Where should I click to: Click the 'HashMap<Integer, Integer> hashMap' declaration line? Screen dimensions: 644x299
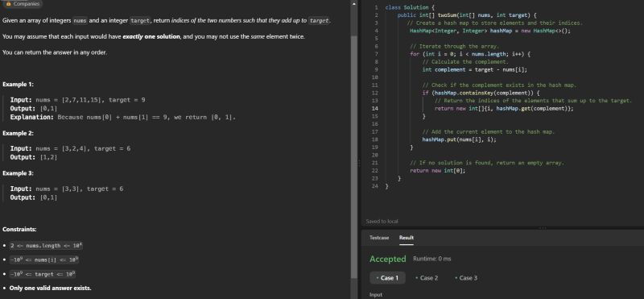pos(490,31)
